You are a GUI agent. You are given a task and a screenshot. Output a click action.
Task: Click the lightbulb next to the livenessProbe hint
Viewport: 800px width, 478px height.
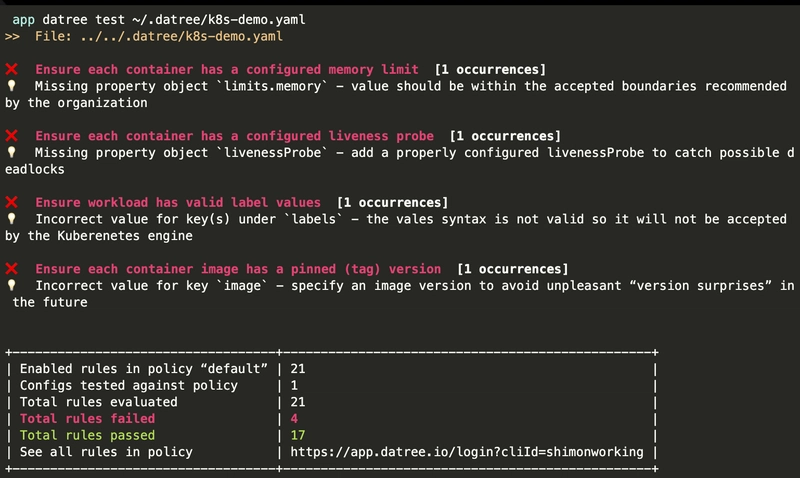tap(12, 153)
